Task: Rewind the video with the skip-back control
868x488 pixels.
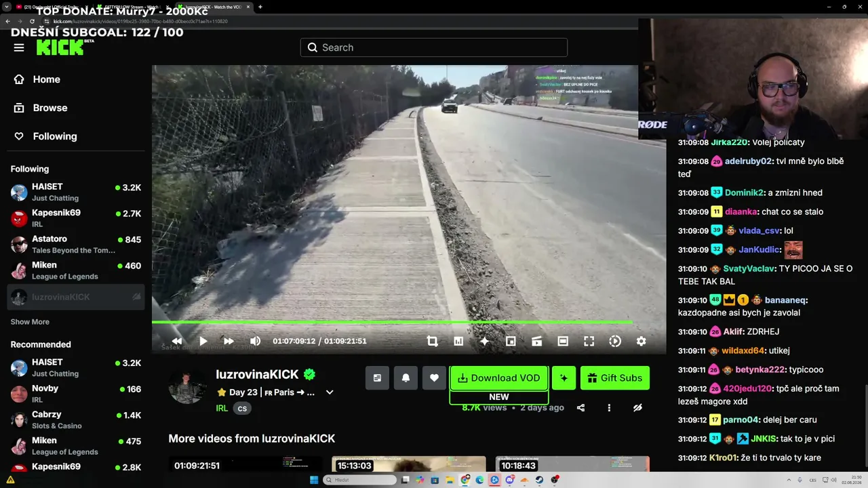Action: (x=177, y=342)
